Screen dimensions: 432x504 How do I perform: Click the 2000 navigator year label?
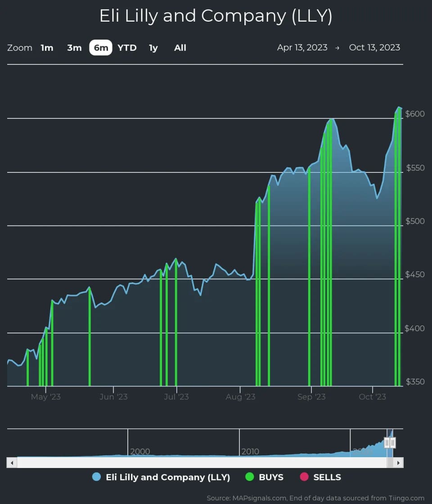(x=140, y=451)
